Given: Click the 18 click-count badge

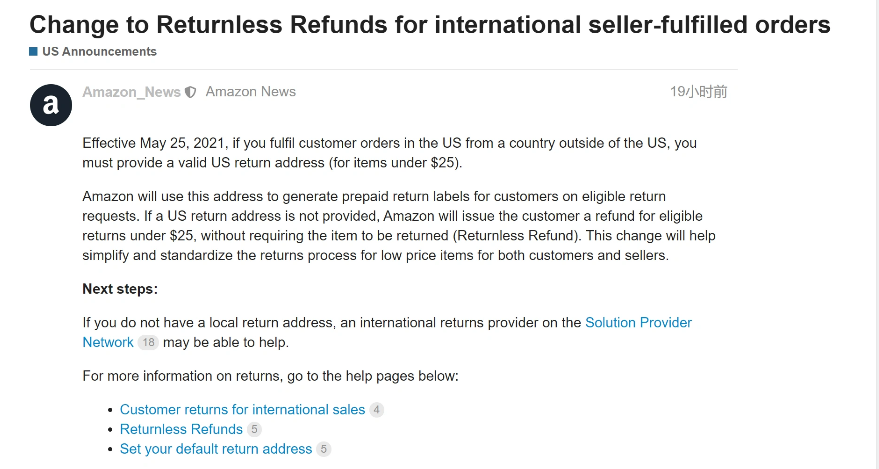Looking at the screenshot, I should click(x=148, y=342).
